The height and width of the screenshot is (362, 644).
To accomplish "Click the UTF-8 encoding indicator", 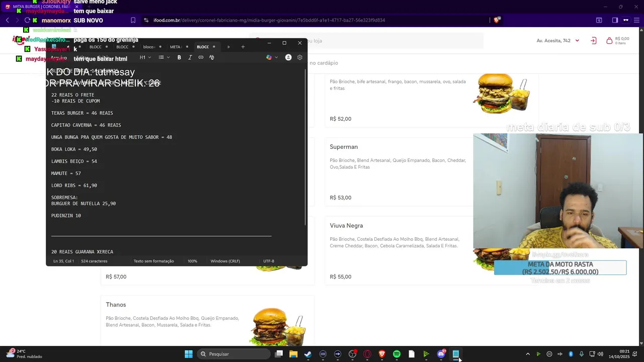I will pos(269,261).
